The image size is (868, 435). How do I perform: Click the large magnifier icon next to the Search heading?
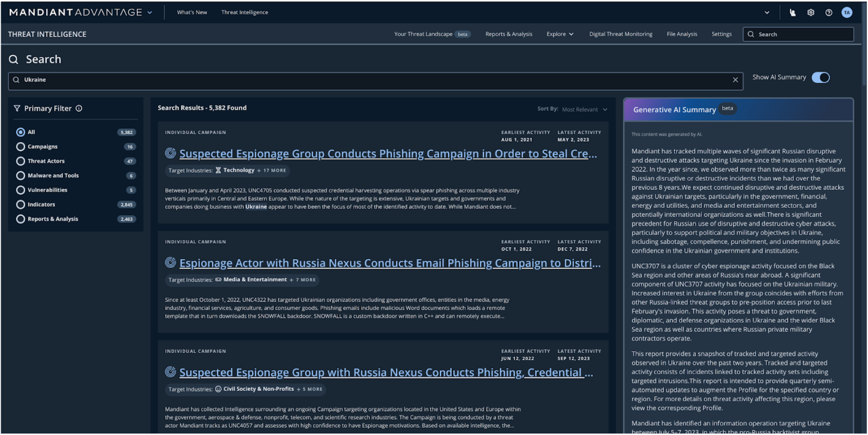click(14, 59)
